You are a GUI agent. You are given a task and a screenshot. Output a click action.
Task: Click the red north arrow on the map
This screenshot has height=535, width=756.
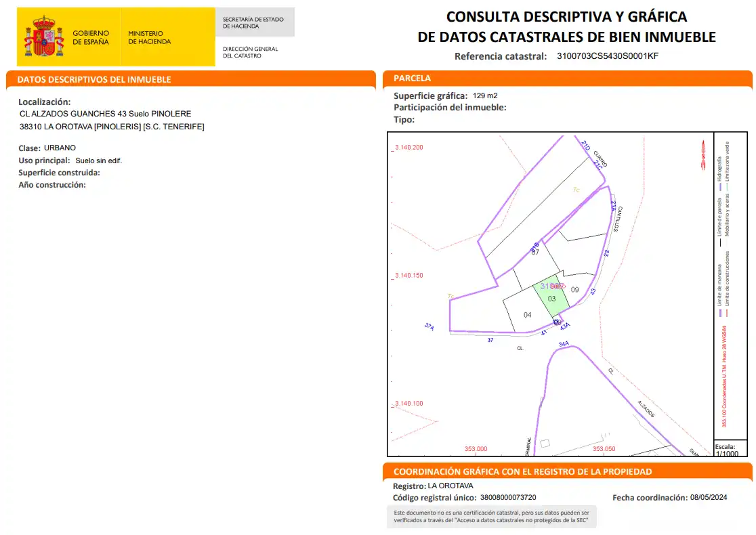coord(703,154)
